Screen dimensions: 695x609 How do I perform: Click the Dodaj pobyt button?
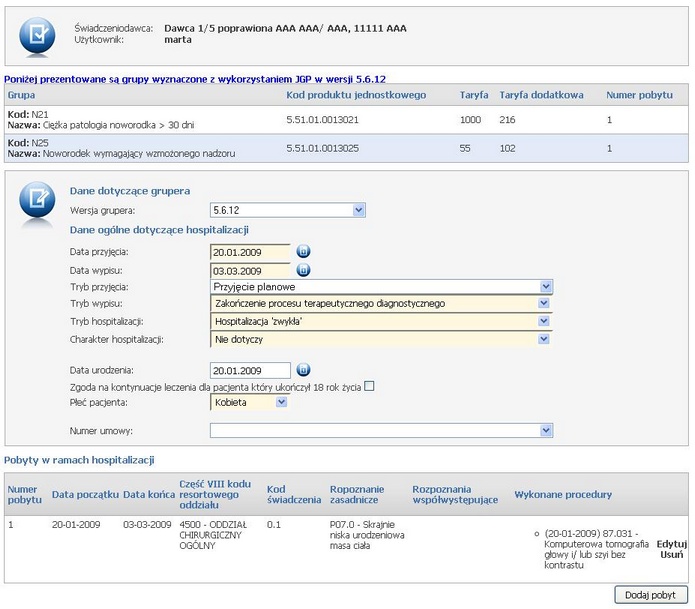pyautogui.click(x=651, y=594)
